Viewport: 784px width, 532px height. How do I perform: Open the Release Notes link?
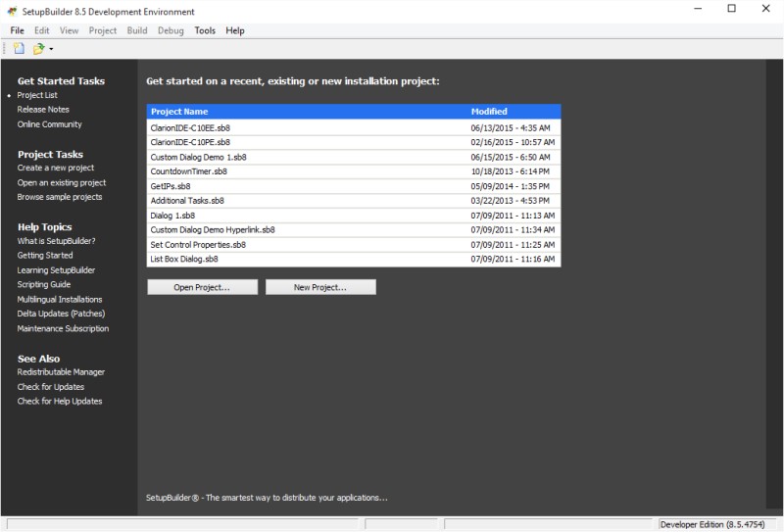pyautogui.click(x=43, y=110)
